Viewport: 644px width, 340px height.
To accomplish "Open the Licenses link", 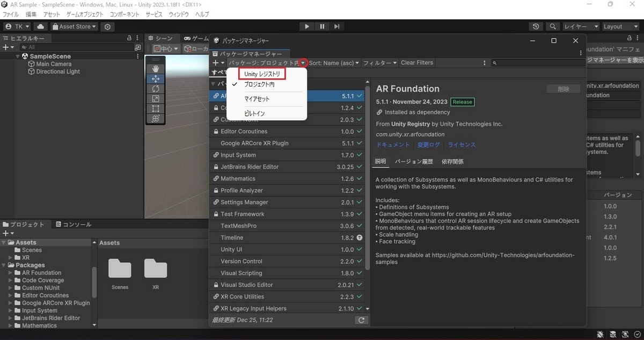I will (x=462, y=144).
